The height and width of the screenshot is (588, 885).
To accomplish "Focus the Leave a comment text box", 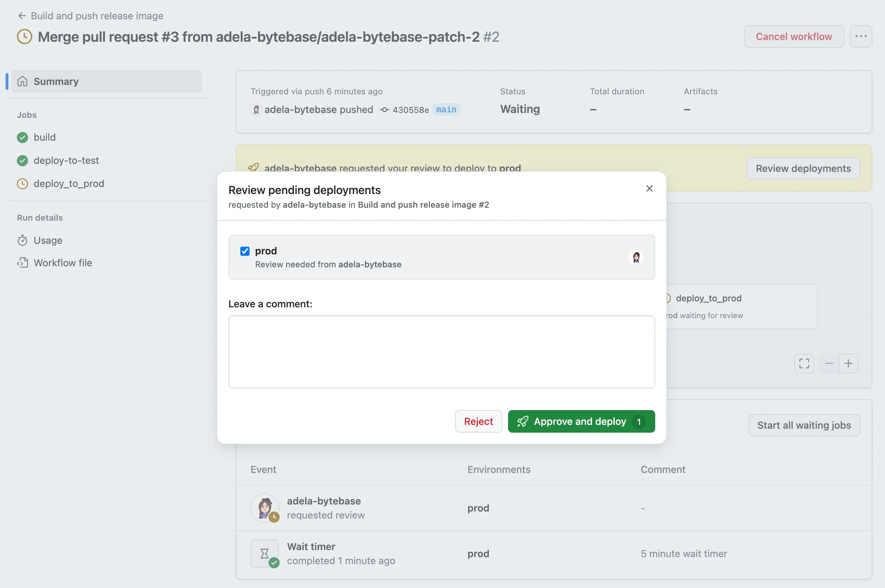I will [x=441, y=352].
